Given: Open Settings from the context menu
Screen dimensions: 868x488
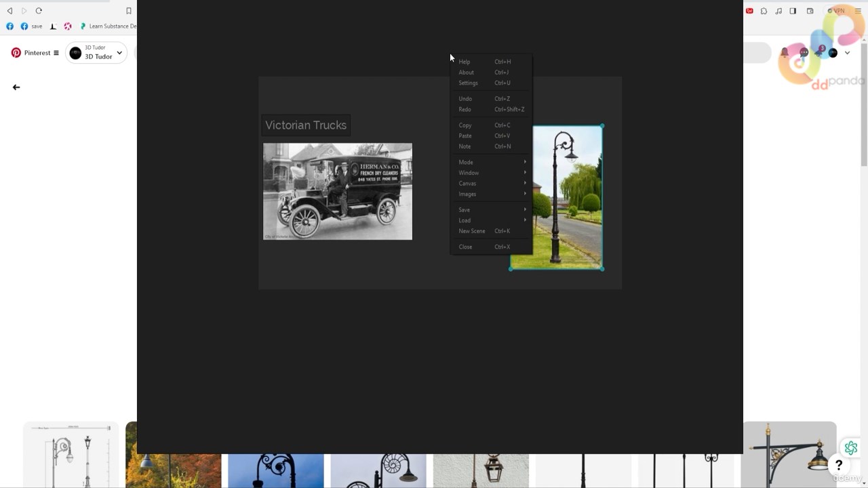Looking at the screenshot, I should [x=492, y=83].
